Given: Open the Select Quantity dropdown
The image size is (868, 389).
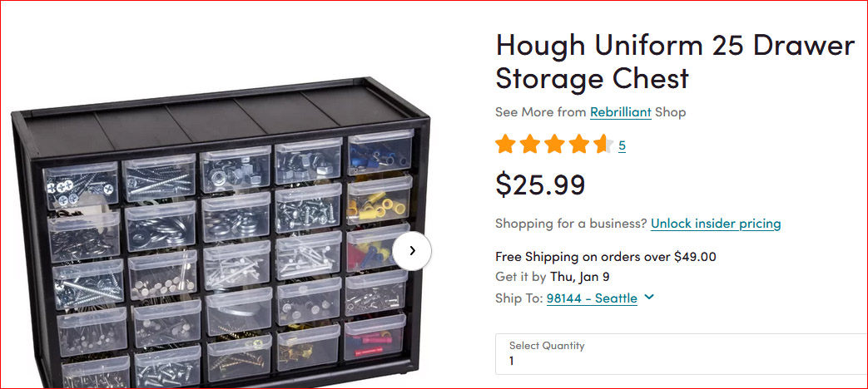Looking at the screenshot, I should coord(682,353).
